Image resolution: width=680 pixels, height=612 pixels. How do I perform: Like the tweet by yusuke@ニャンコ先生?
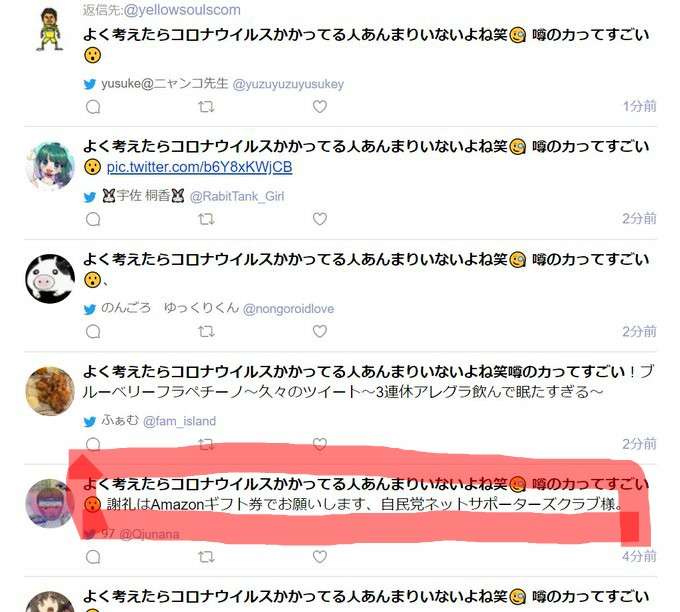320,107
